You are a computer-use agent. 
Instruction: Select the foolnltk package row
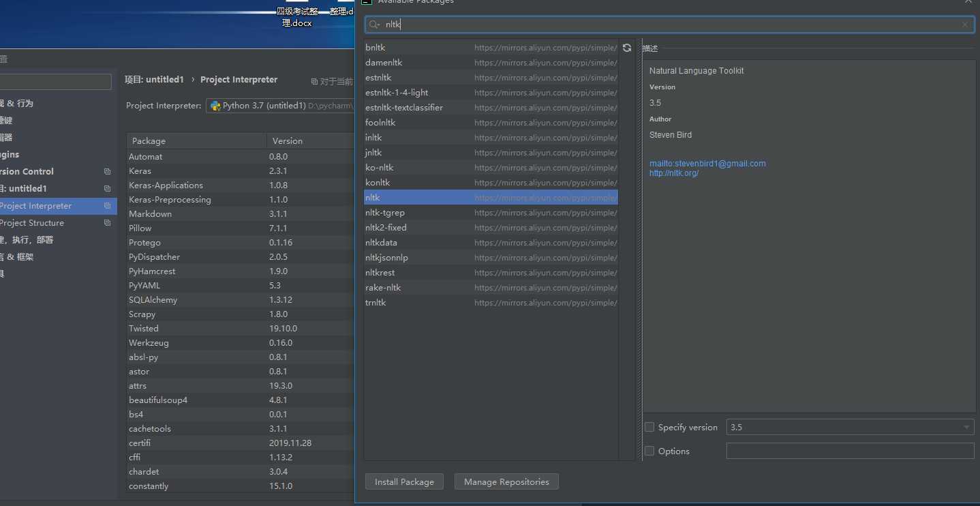(x=491, y=123)
